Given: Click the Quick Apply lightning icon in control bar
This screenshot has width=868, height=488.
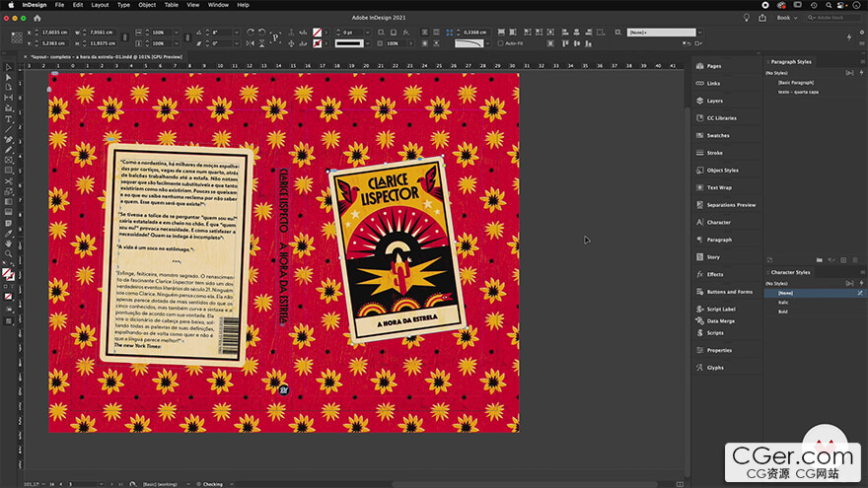Looking at the screenshot, I should pyautogui.click(x=849, y=37).
